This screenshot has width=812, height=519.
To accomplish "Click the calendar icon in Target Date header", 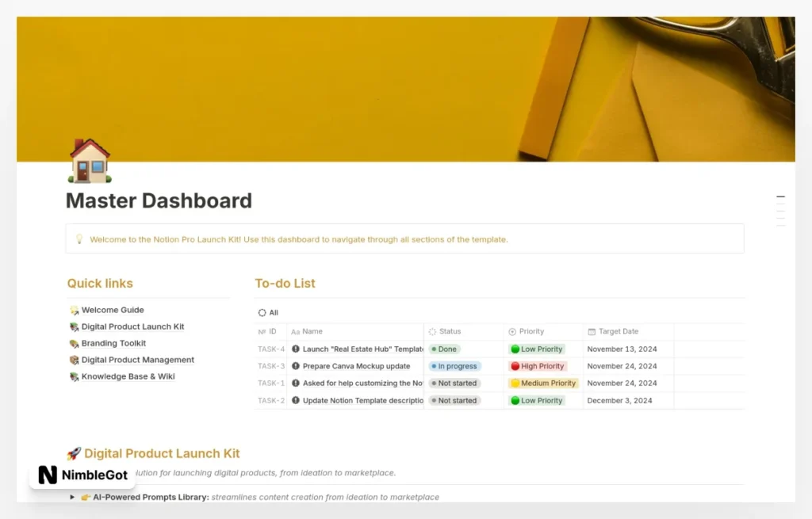I will [592, 332].
